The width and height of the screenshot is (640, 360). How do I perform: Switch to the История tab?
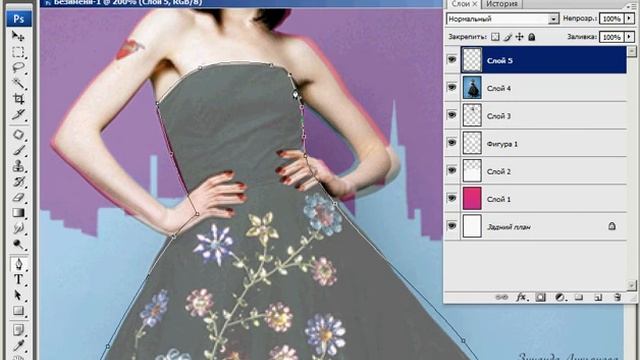502,4
